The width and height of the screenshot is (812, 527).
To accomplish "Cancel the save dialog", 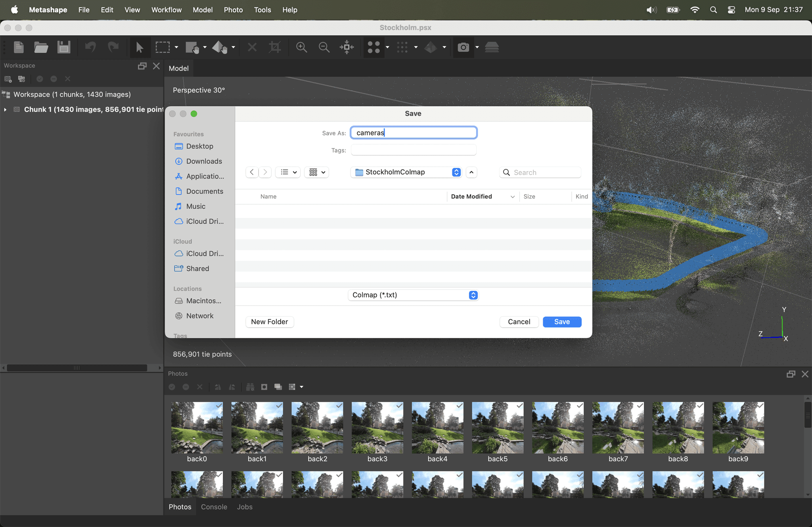I will tap(519, 322).
